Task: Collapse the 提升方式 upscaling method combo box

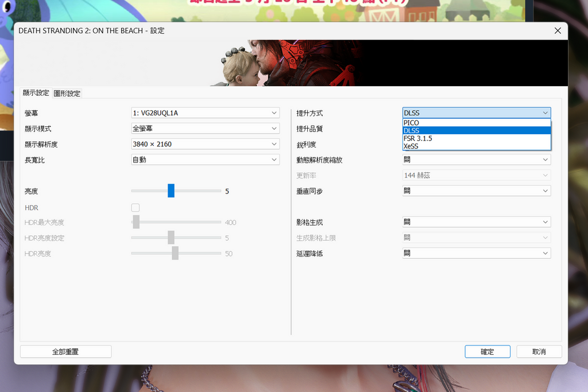Action: coord(476,113)
